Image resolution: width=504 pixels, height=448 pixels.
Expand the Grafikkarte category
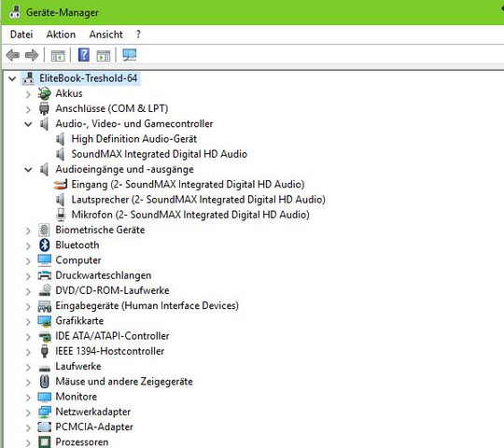[28, 321]
